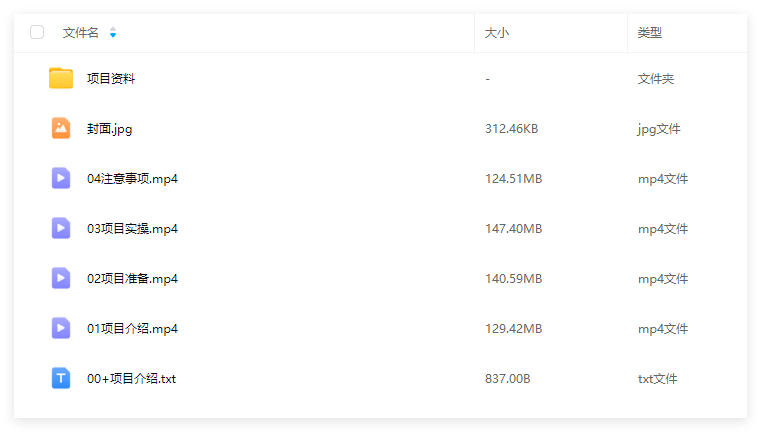Open the 项目资料 folder name link
The height and width of the screenshot is (432, 761).
point(111,79)
